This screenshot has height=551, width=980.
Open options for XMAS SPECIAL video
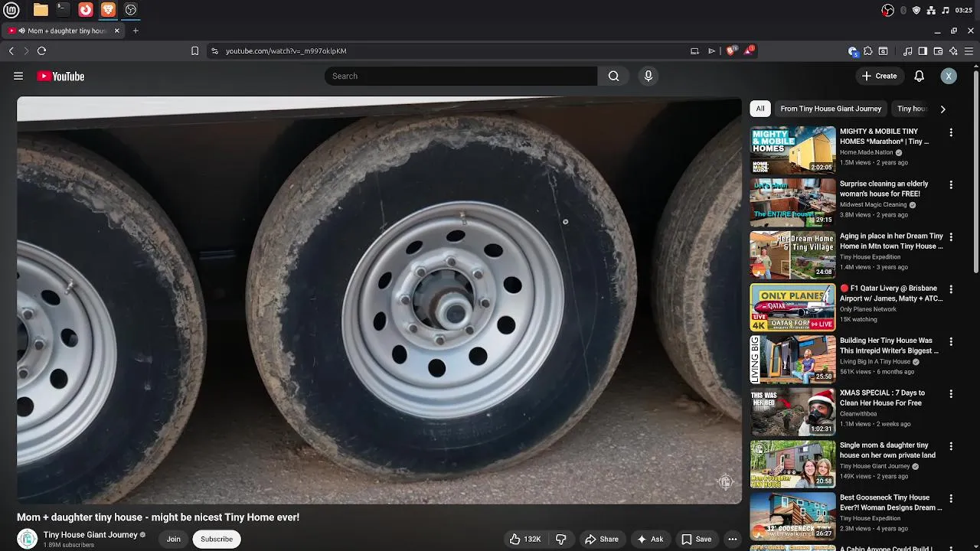tap(951, 394)
